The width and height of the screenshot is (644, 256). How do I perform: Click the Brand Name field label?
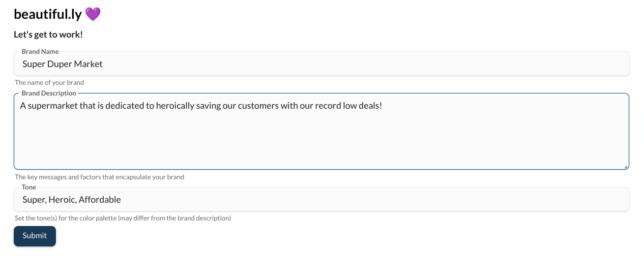(40, 51)
